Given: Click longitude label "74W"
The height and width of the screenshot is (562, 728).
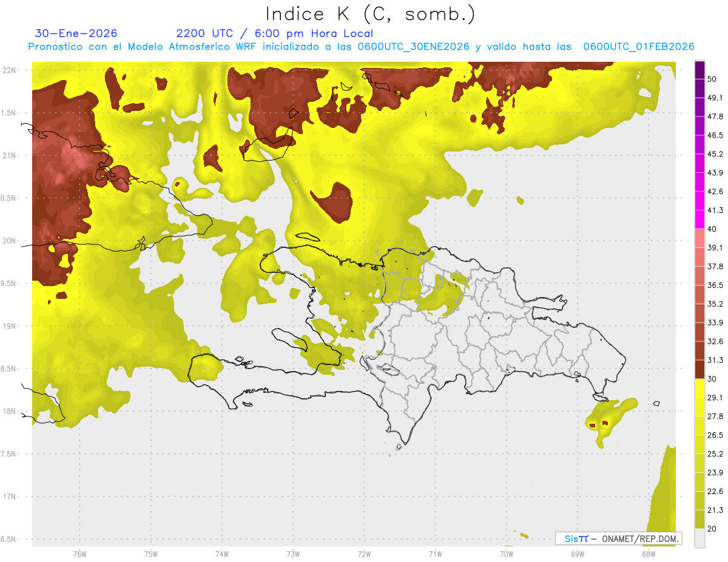Looking at the screenshot, I should (222, 554).
